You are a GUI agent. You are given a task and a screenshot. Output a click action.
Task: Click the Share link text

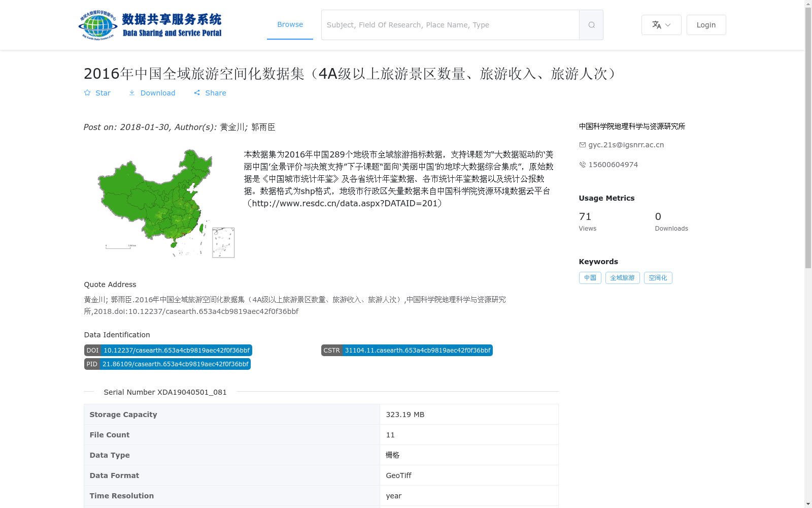point(216,93)
